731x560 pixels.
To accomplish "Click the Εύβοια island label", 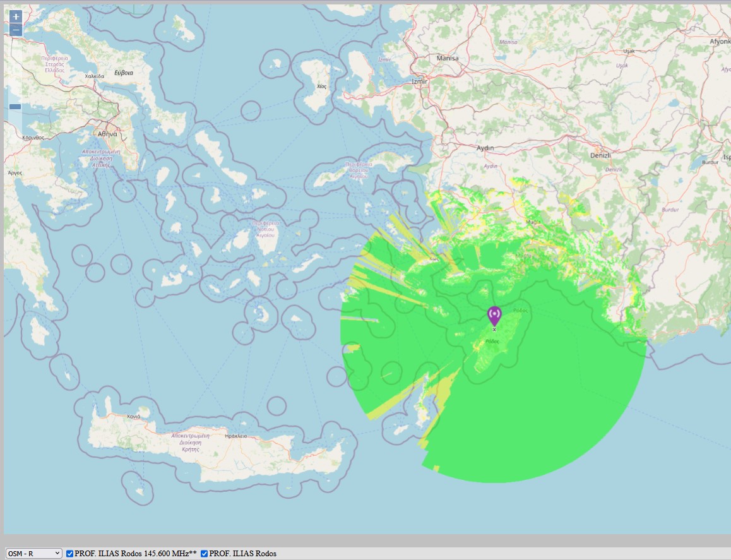I will point(124,73).
